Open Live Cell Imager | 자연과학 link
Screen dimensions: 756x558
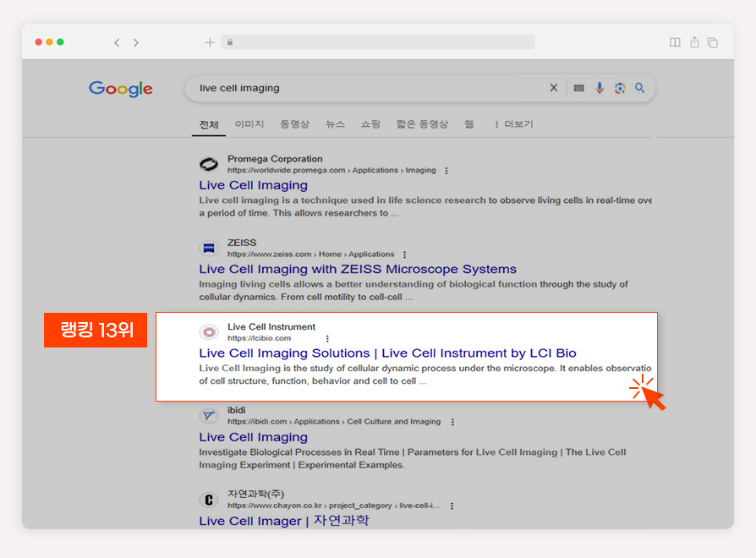click(x=284, y=521)
